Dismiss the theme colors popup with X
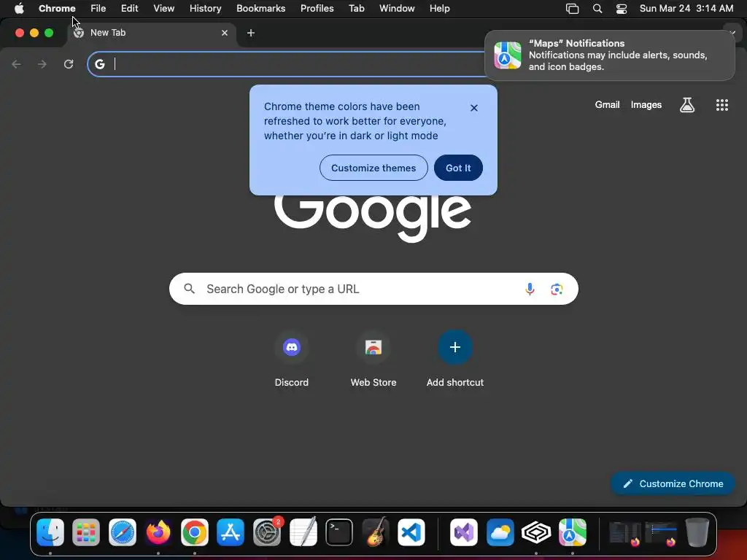This screenshot has width=747, height=560. tap(474, 108)
